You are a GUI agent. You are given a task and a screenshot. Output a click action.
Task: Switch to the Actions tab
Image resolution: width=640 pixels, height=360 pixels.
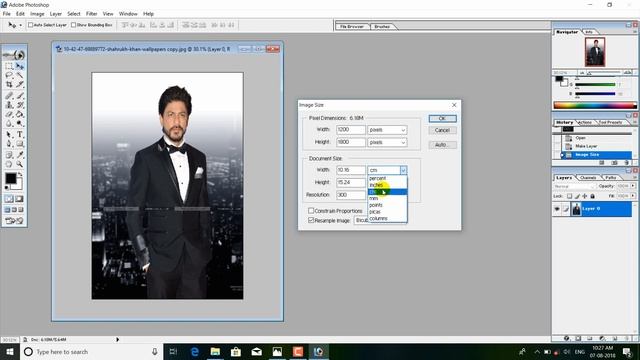(585, 122)
